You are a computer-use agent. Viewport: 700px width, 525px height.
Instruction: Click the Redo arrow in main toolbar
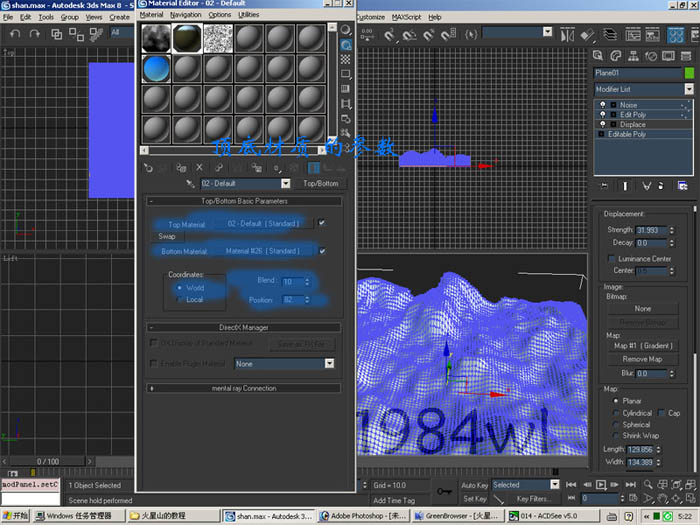click(x=34, y=33)
